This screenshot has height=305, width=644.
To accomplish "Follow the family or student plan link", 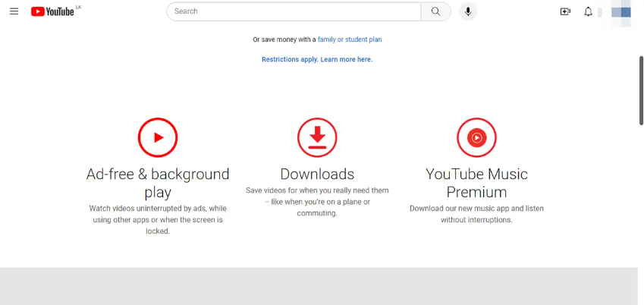I will (x=350, y=39).
